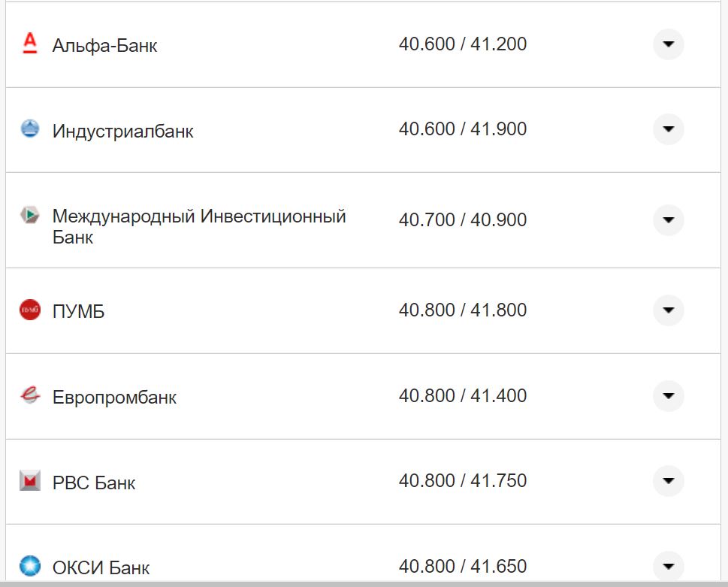
Task: Expand the Альфа-Банк rate details
Action: (x=667, y=44)
